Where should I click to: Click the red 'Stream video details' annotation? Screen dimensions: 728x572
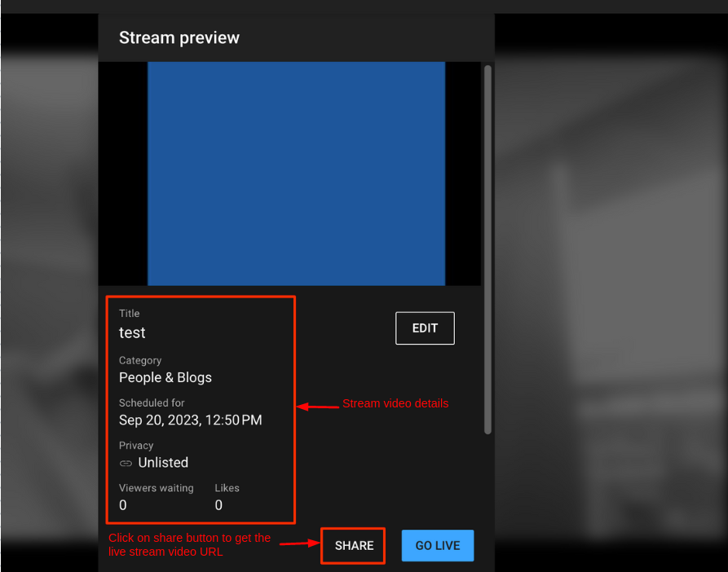point(395,403)
